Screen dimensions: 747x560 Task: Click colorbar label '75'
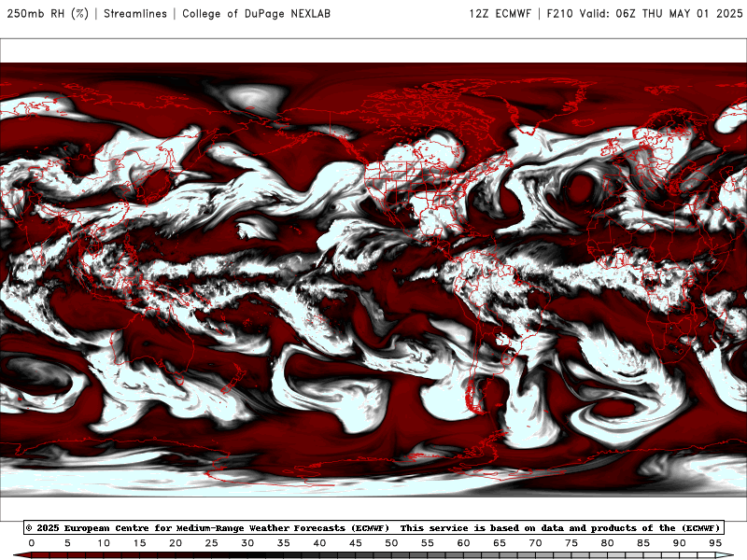coord(571,543)
